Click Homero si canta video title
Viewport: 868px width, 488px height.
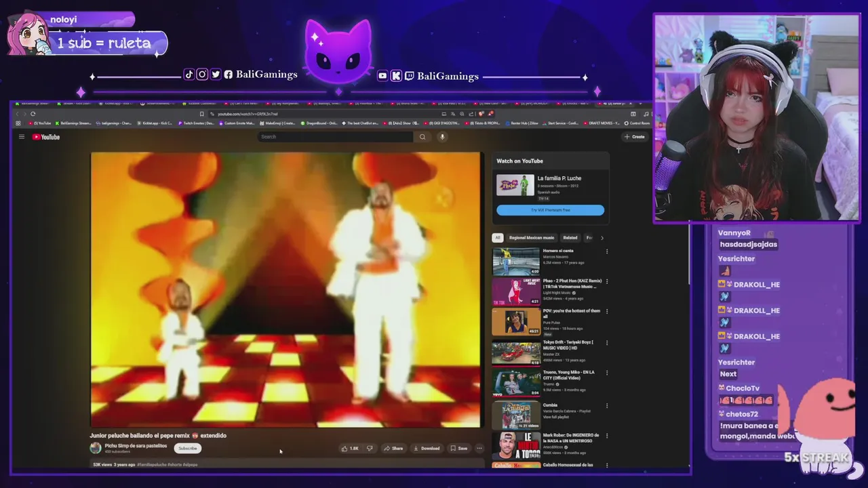click(x=558, y=251)
